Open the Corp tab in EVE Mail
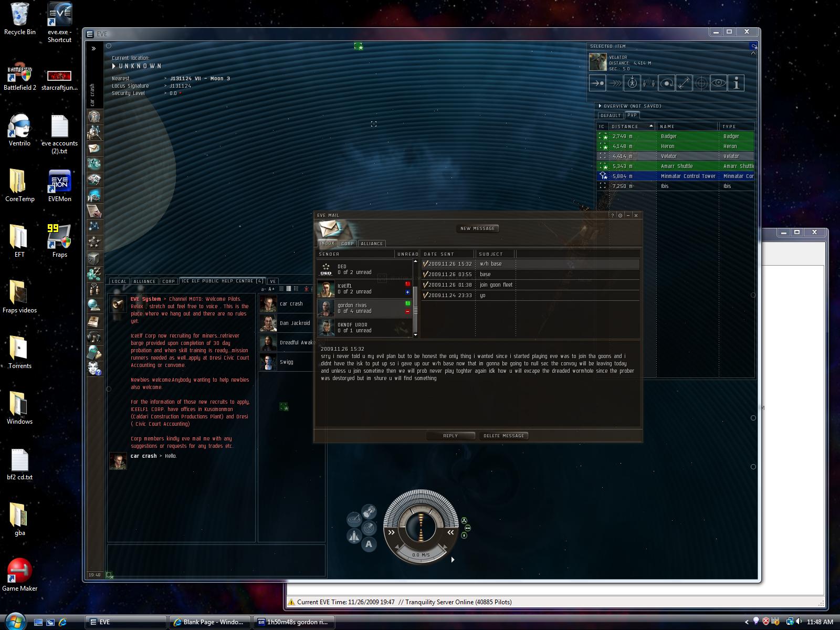The width and height of the screenshot is (840, 630). tap(348, 244)
